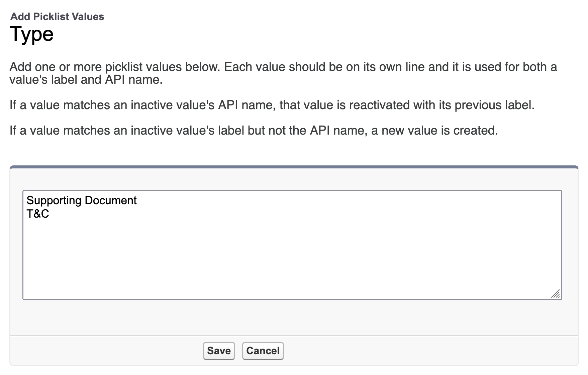Click the word 'Document' in text area
Viewport: 588px width, 375px height.
click(x=111, y=200)
